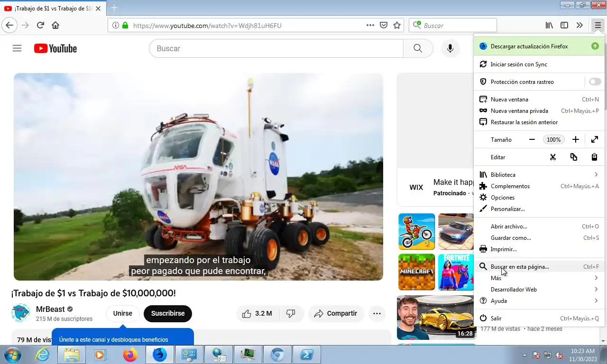Save page to Pocket icon

[x=384, y=25]
